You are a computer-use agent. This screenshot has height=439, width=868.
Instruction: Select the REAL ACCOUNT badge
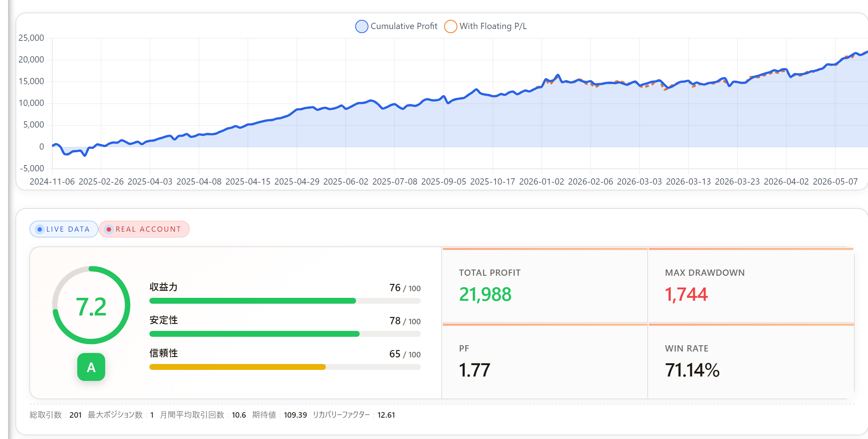[144, 229]
